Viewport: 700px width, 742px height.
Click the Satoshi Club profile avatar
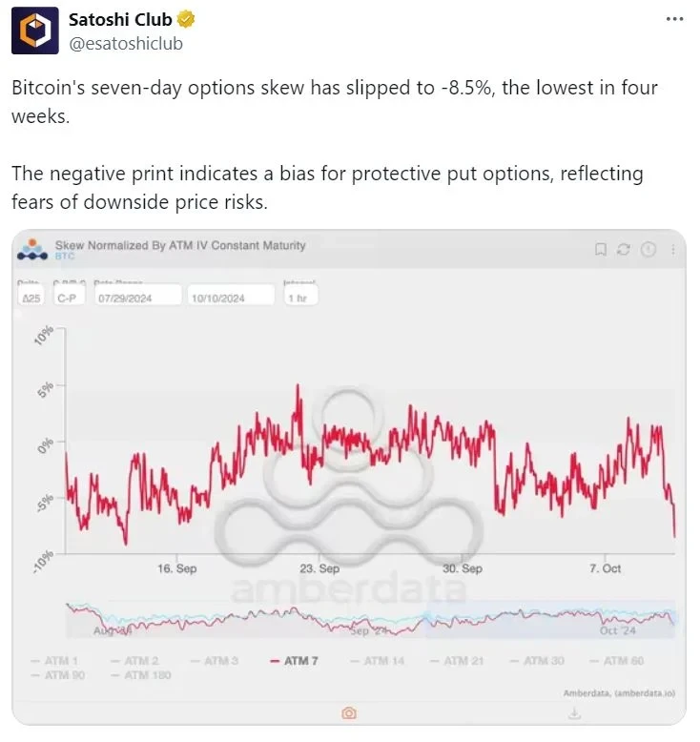click(33, 31)
